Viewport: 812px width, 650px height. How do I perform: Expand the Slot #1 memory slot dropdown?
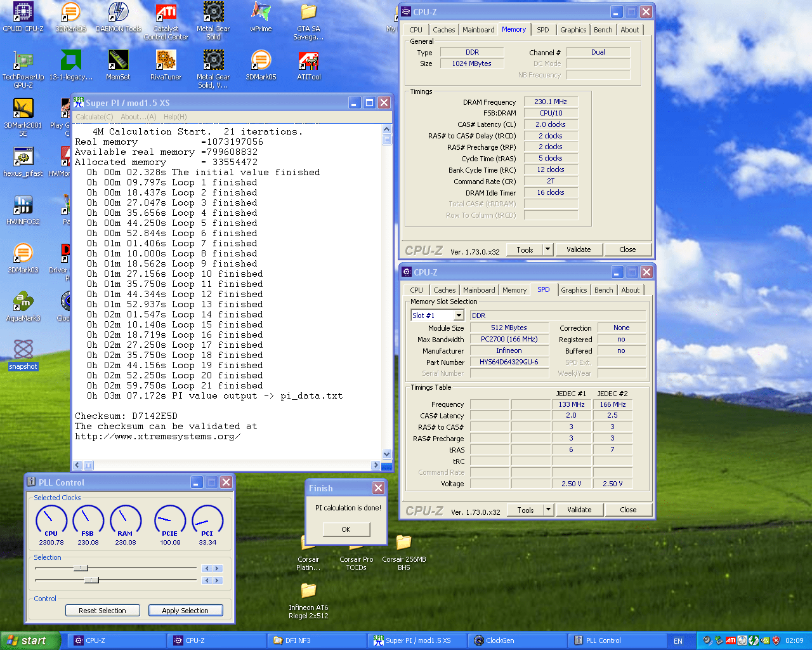click(459, 315)
